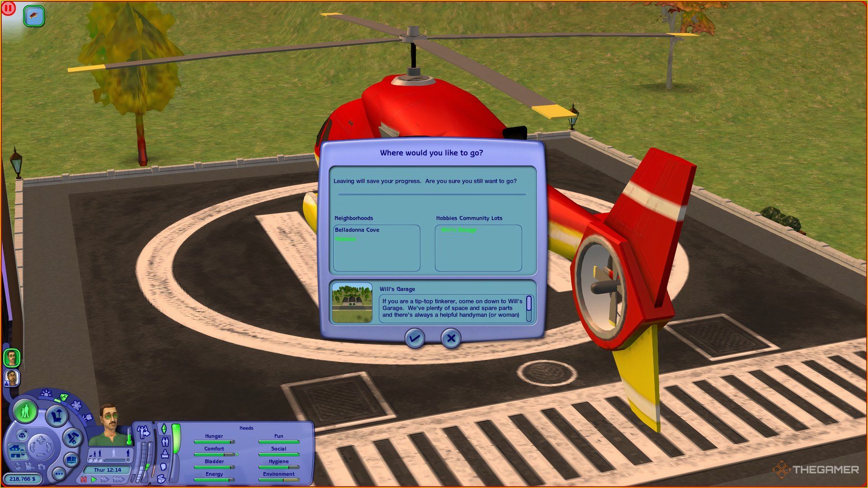This screenshot has height=488, width=868.
Task: Toggle the walls view cube icon
Action: pyautogui.click(x=22, y=435)
